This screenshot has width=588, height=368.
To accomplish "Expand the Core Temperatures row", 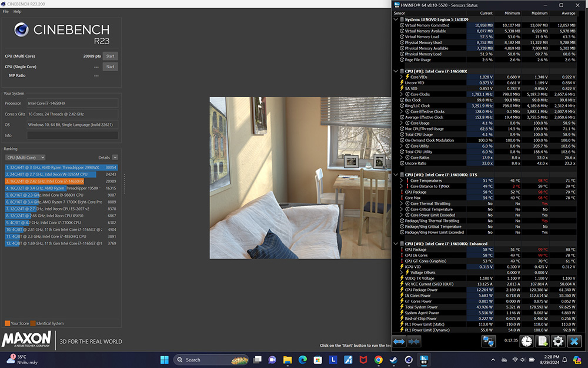I will (x=401, y=181).
